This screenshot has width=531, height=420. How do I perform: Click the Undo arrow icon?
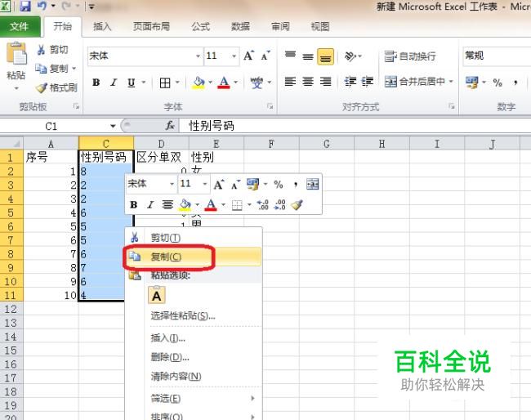tap(42, 6)
